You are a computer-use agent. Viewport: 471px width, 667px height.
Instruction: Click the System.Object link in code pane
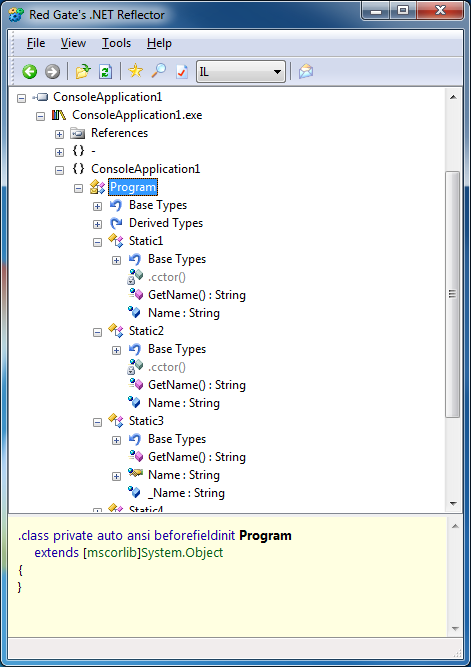point(182,553)
